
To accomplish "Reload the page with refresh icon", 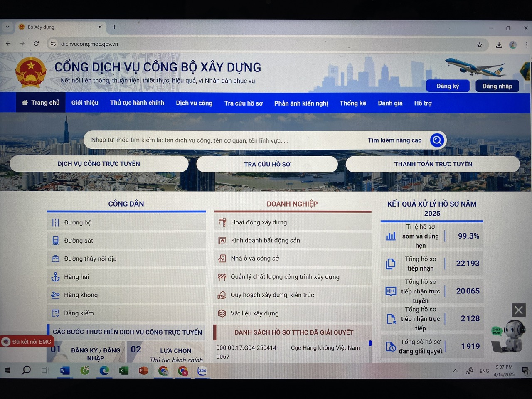I will [37, 44].
